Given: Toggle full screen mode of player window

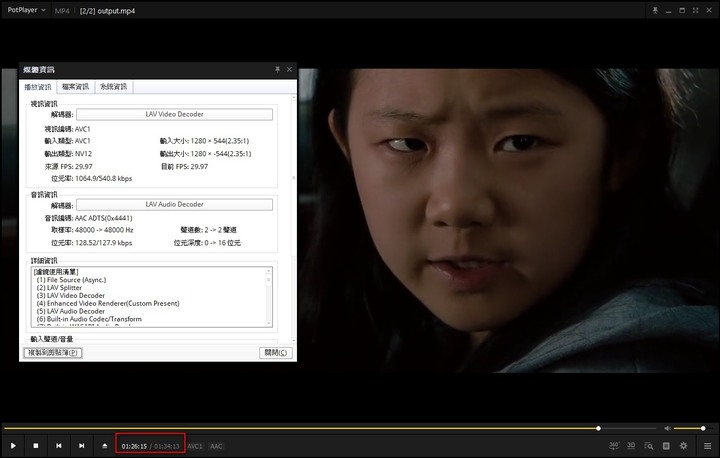Looking at the screenshot, I should pyautogui.click(x=695, y=10).
